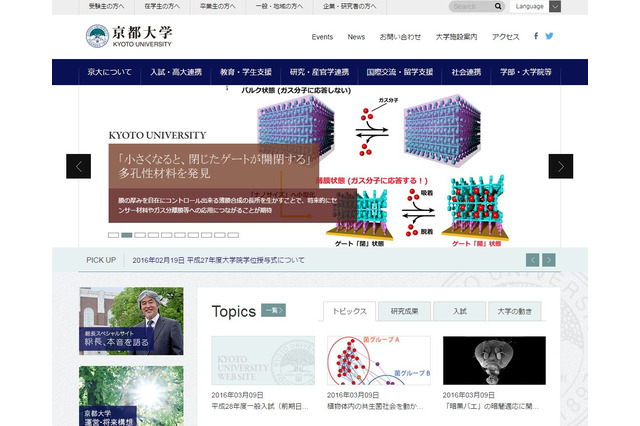
Task: Advance to next slide with right carousel arrow
Action: point(561,166)
